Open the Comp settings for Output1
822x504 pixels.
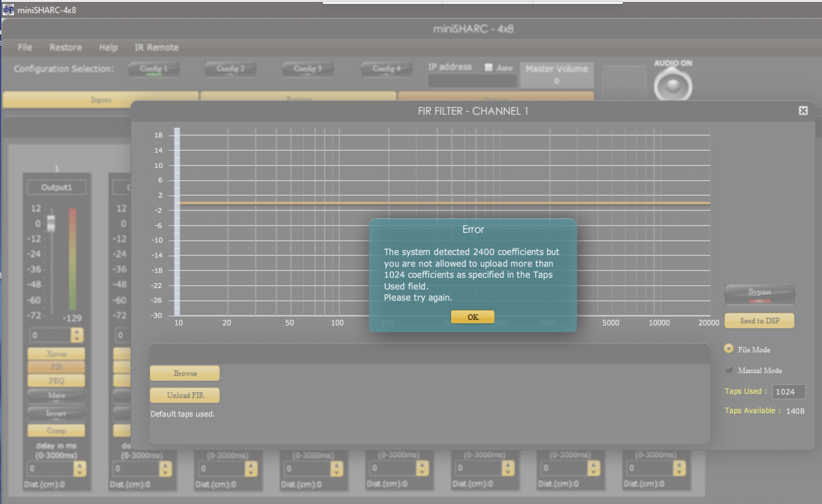56,430
